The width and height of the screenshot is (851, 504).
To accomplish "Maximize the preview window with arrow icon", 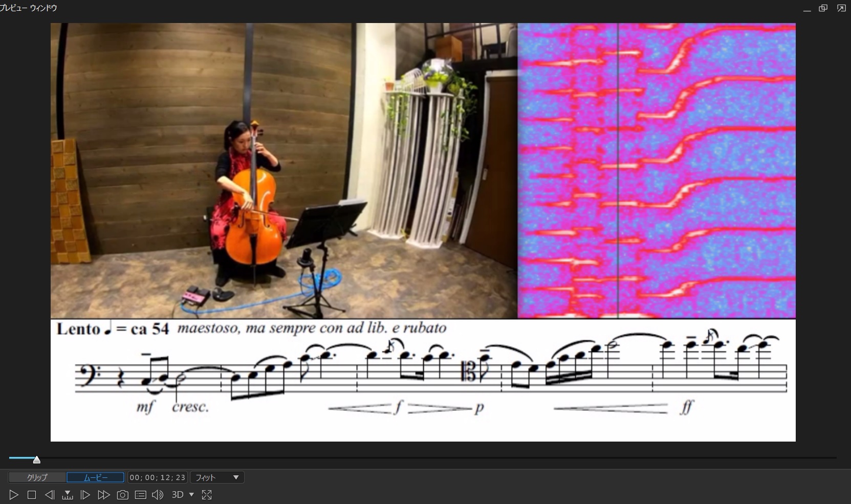I will (x=841, y=8).
